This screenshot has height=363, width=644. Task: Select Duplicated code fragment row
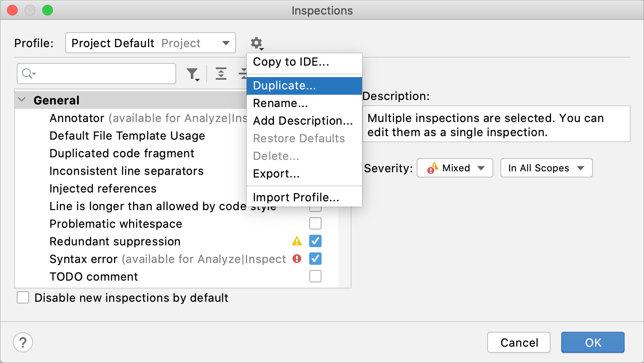tap(131, 153)
